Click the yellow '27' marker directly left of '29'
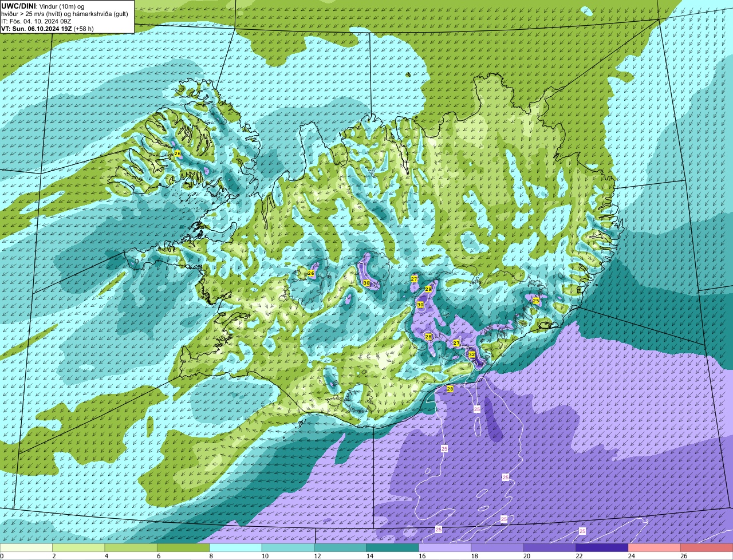The width and height of the screenshot is (733, 560). pos(414,278)
